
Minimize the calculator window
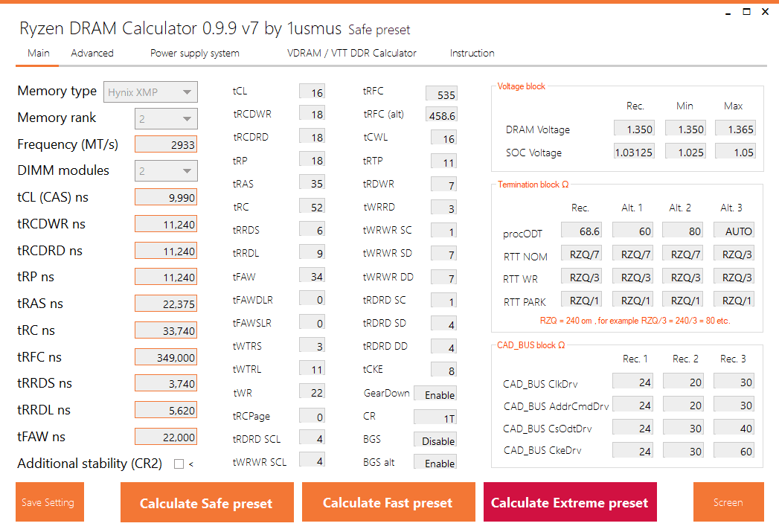point(728,13)
